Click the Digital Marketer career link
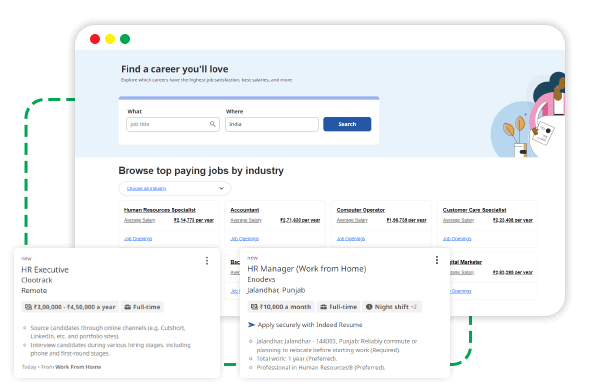The image size is (590, 391). tap(465, 262)
